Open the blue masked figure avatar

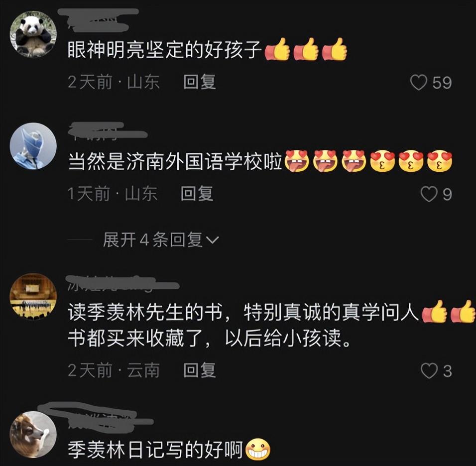pos(33,146)
